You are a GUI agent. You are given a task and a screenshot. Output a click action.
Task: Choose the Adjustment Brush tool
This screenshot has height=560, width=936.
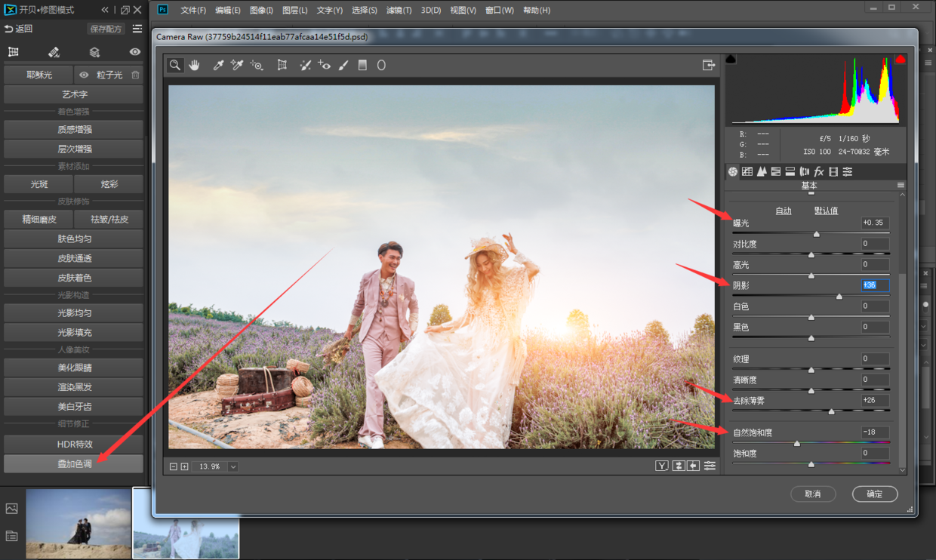[x=343, y=66]
